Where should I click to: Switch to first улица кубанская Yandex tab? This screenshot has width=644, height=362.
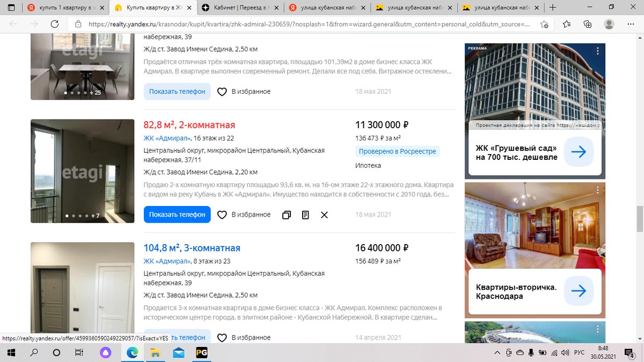click(327, 8)
